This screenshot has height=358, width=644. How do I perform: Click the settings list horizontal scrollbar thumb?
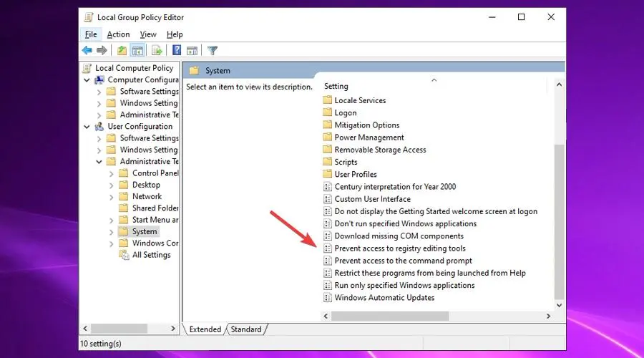[390, 316]
